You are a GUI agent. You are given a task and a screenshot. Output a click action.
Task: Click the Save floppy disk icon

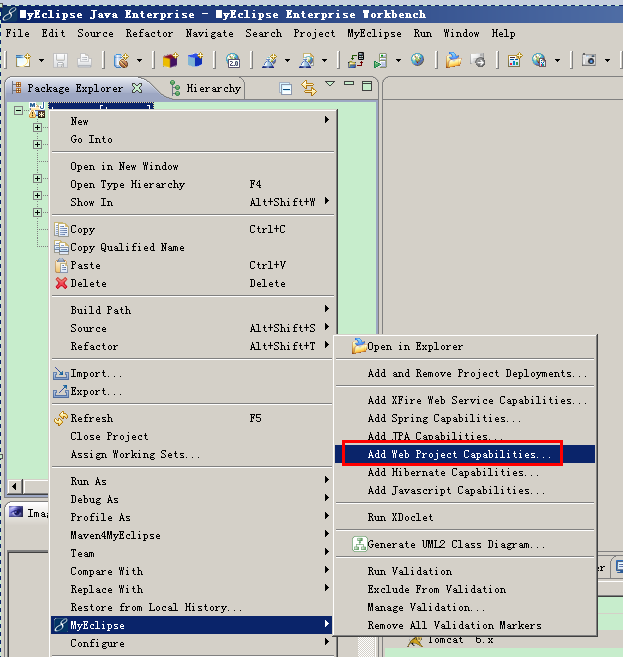[x=60, y=61]
